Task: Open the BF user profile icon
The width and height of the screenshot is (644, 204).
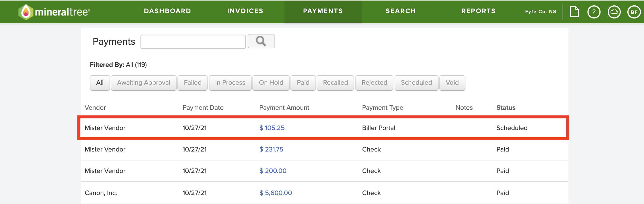Action: [634, 12]
